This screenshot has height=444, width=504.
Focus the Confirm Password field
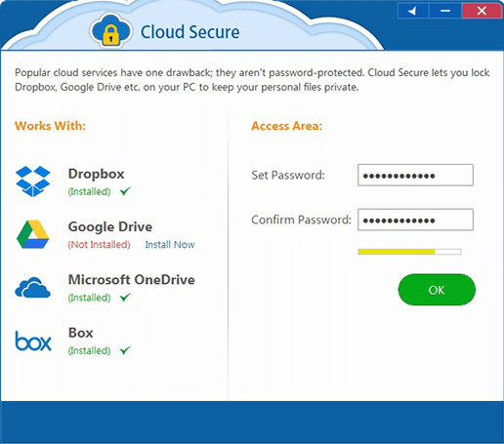(x=415, y=220)
